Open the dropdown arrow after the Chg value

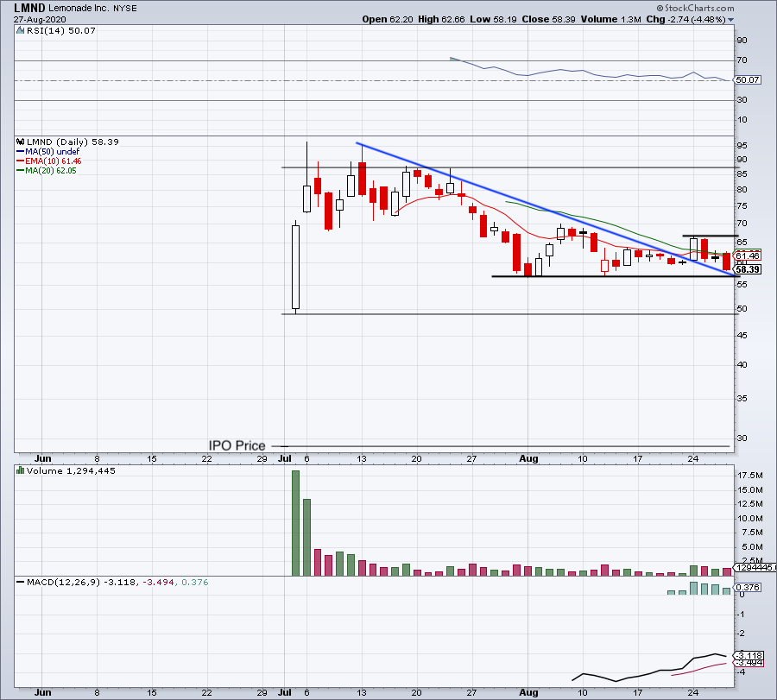[730, 20]
